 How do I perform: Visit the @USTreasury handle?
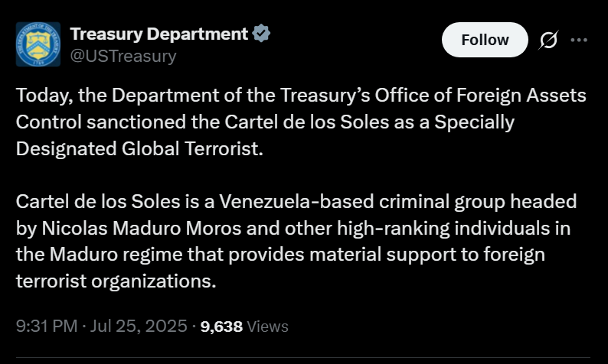click(x=123, y=56)
